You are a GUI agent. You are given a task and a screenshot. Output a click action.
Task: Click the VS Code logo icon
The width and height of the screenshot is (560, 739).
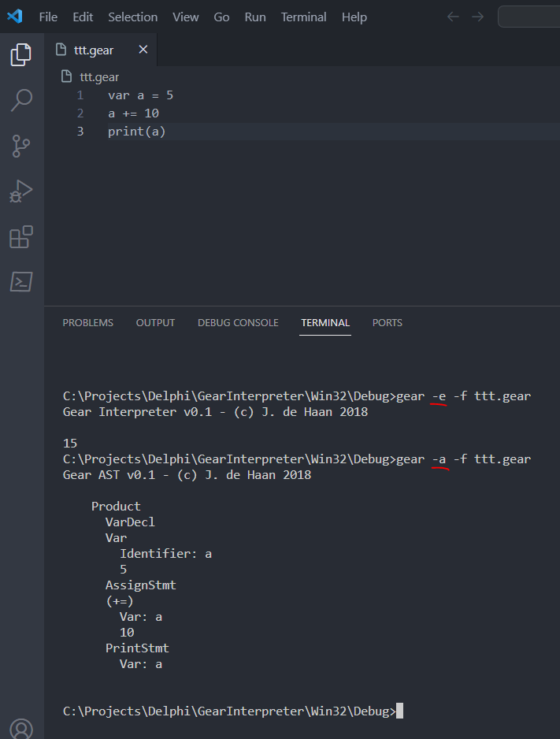coord(15,17)
